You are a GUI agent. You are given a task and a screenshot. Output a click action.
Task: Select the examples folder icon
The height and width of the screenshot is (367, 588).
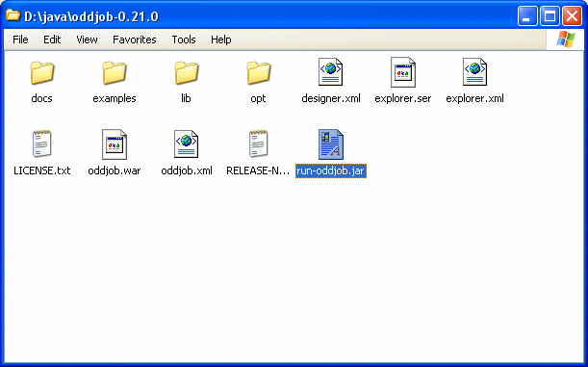tap(115, 73)
